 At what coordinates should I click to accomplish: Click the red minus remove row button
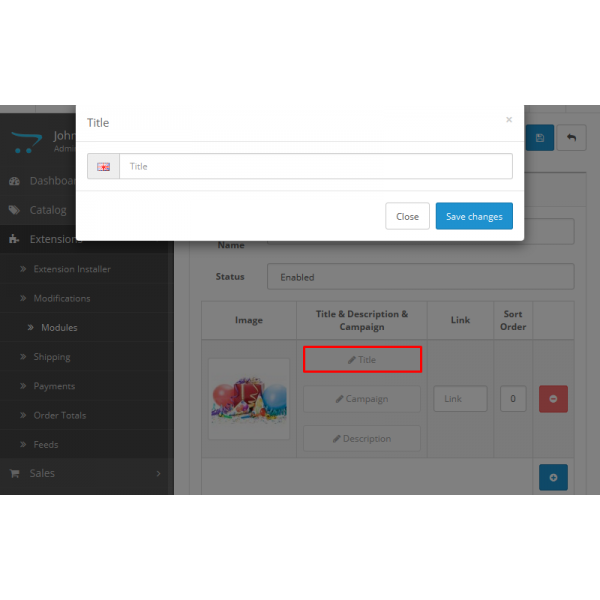click(x=553, y=399)
